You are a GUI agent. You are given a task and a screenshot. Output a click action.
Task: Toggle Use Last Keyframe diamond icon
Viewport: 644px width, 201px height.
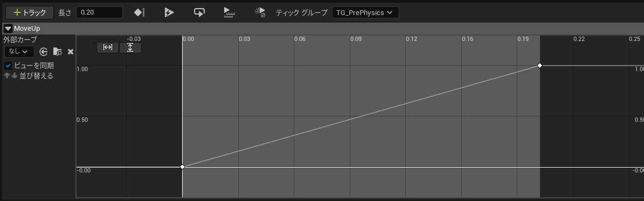pos(139,12)
